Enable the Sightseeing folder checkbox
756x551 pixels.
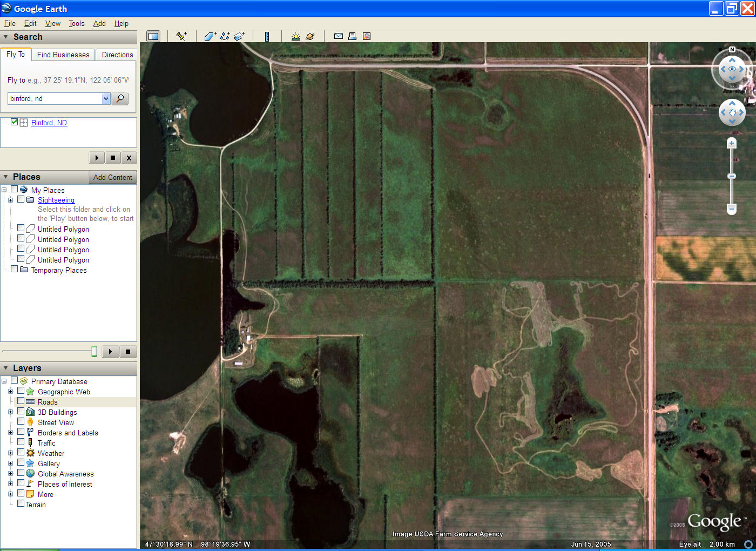[x=21, y=199]
